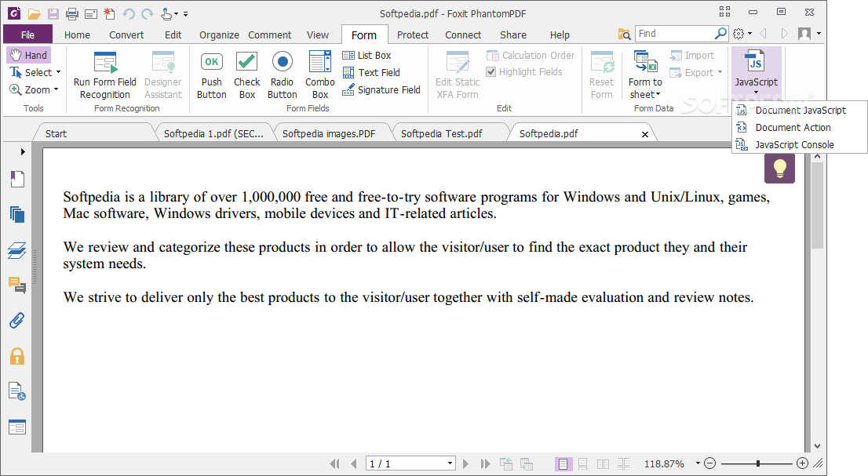Open a file with the folder icon

click(35, 13)
